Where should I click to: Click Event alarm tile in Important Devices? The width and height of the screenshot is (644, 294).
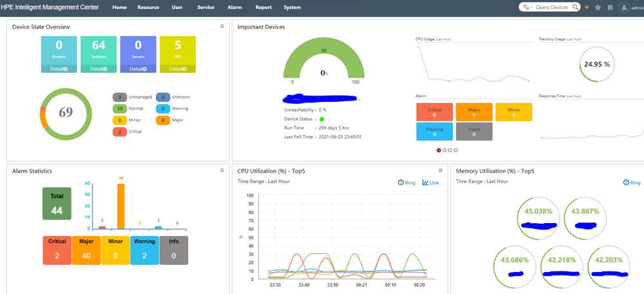pyautogui.click(x=474, y=132)
